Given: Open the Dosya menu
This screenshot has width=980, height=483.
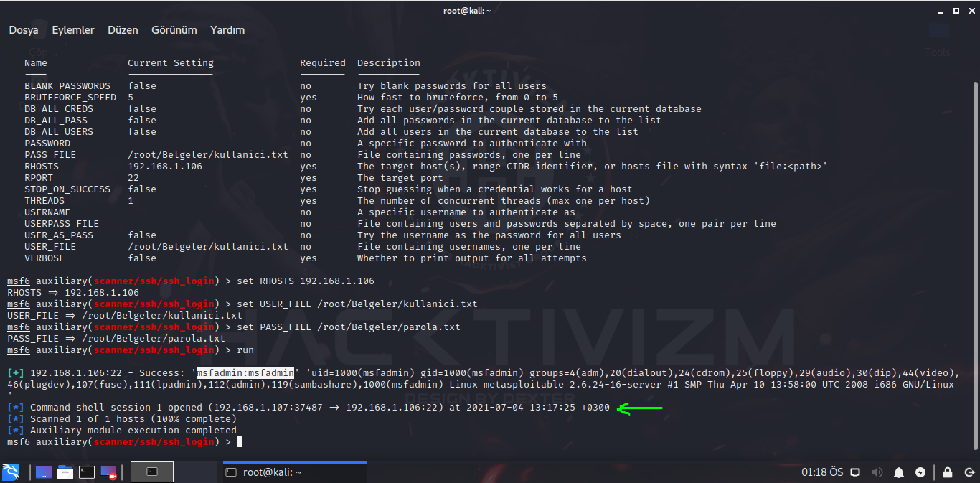Looking at the screenshot, I should pos(24,30).
